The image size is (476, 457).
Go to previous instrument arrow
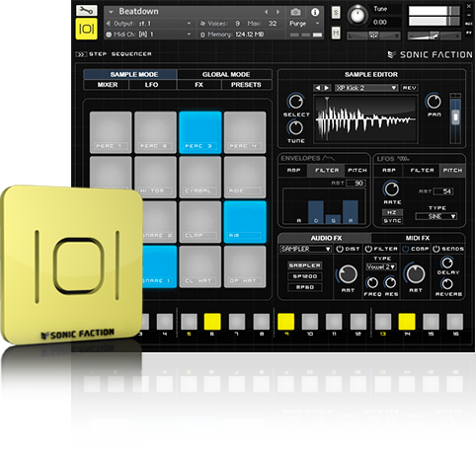click(x=266, y=12)
